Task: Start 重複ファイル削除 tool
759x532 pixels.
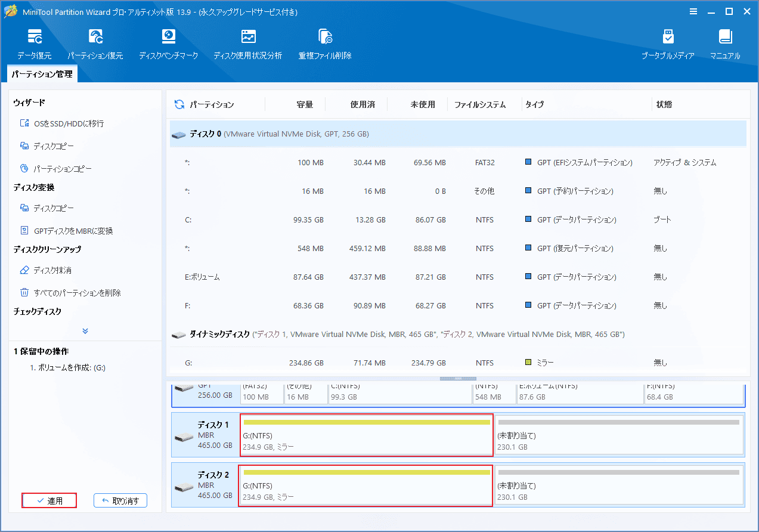Action: 325,44
